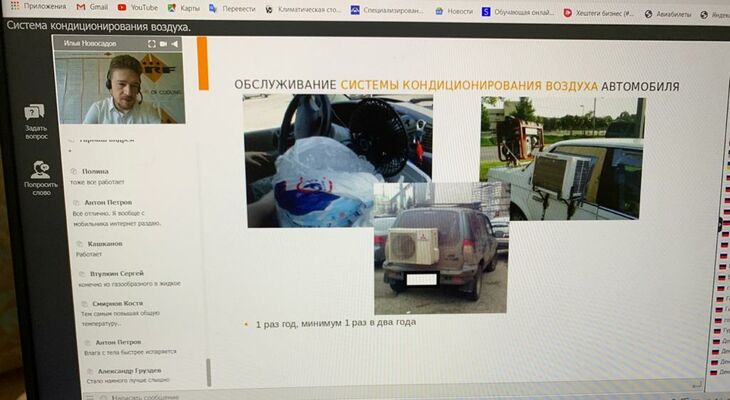Click the page title Система кондиционирования воздуха

(98, 27)
